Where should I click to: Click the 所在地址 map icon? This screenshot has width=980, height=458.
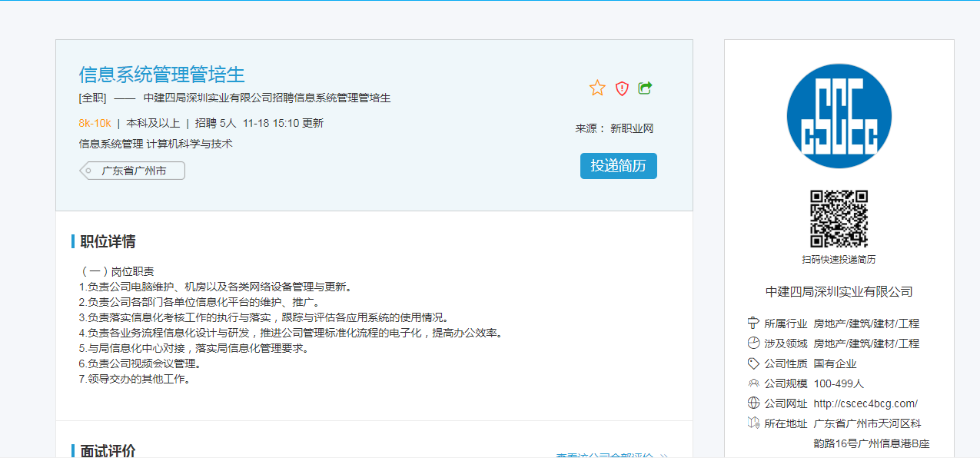click(x=753, y=423)
